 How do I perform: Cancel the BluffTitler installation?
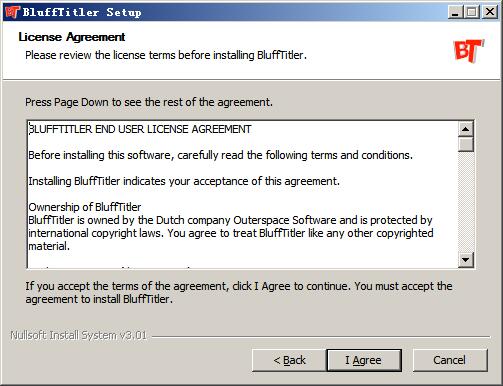point(450,360)
